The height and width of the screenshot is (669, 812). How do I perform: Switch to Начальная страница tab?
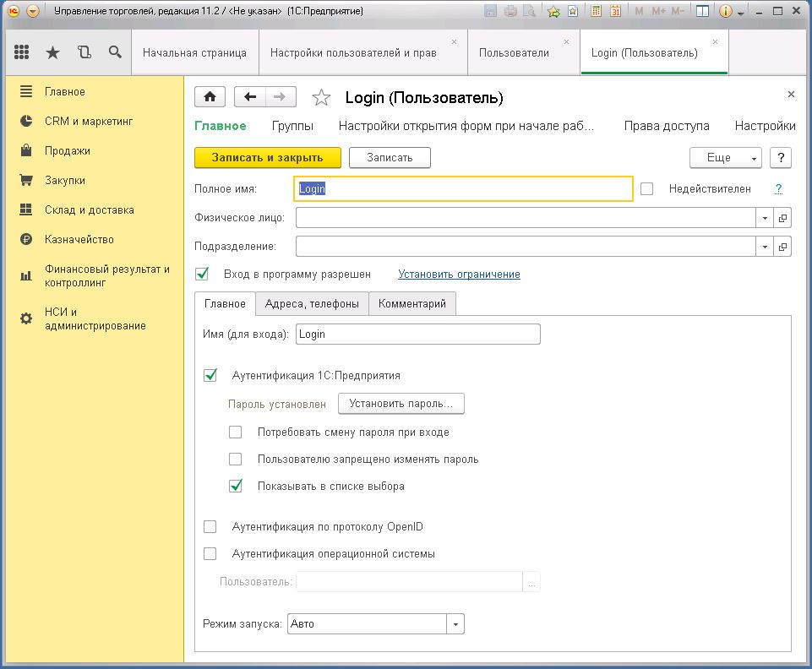[194, 53]
